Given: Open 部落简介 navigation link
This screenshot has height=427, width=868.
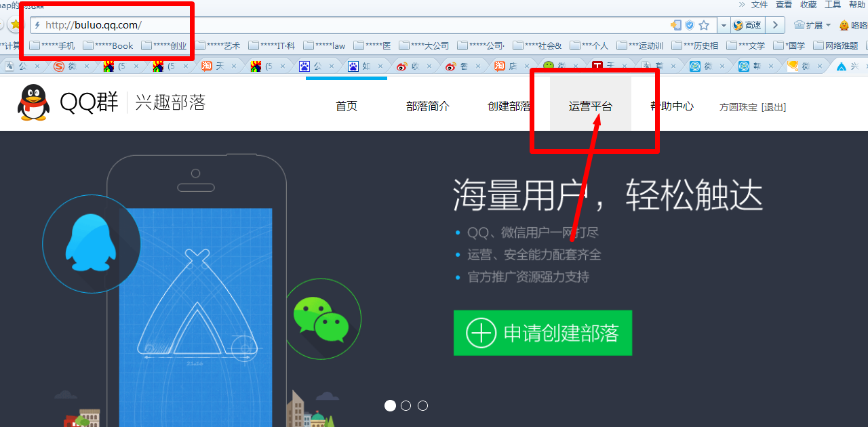Looking at the screenshot, I should coord(428,106).
